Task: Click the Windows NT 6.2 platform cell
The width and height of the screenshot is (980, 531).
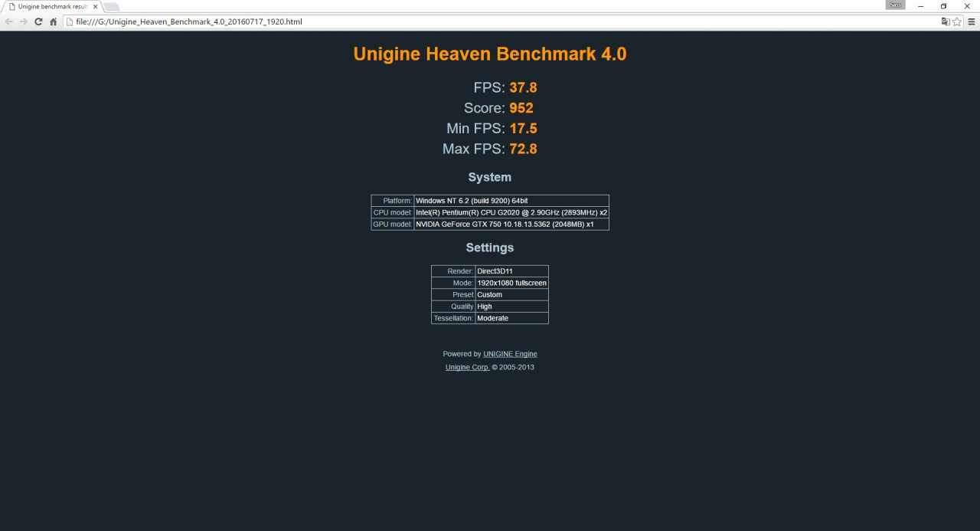Action: 511,201
